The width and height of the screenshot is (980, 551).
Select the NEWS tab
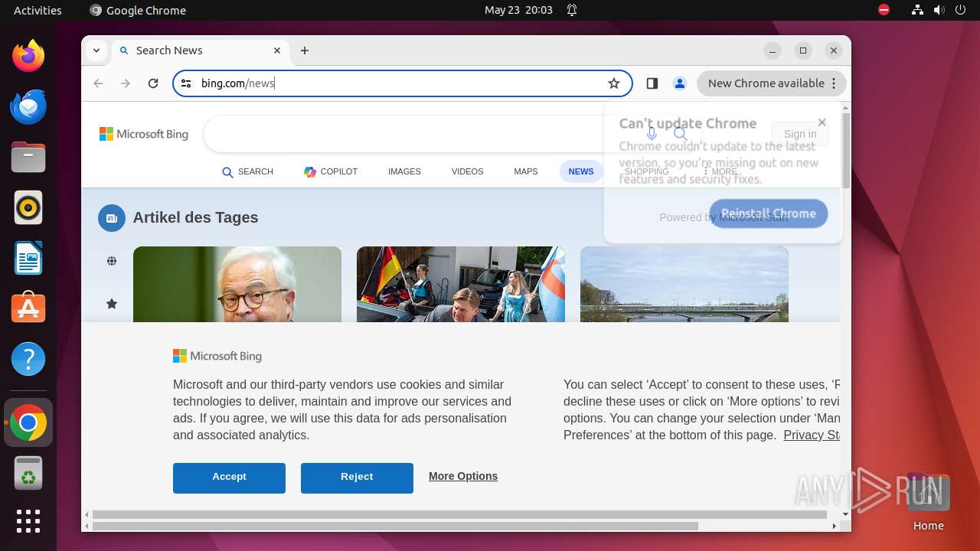coord(581,171)
